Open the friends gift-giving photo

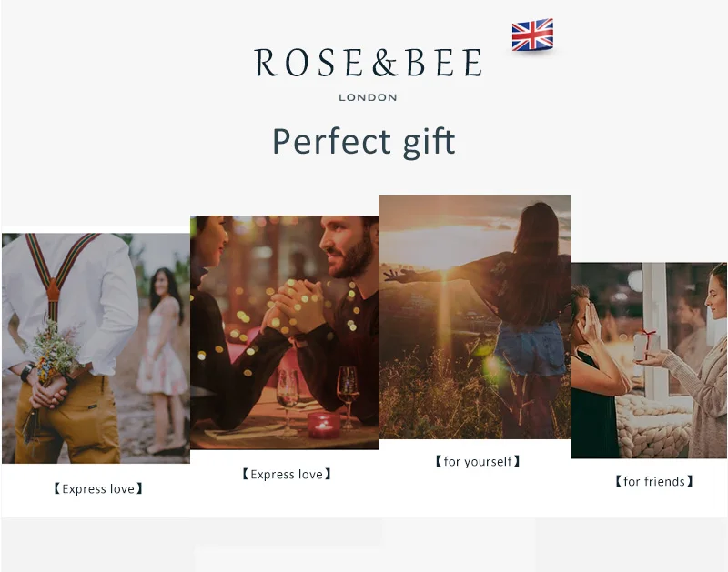pyautogui.click(x=649, y=360)
